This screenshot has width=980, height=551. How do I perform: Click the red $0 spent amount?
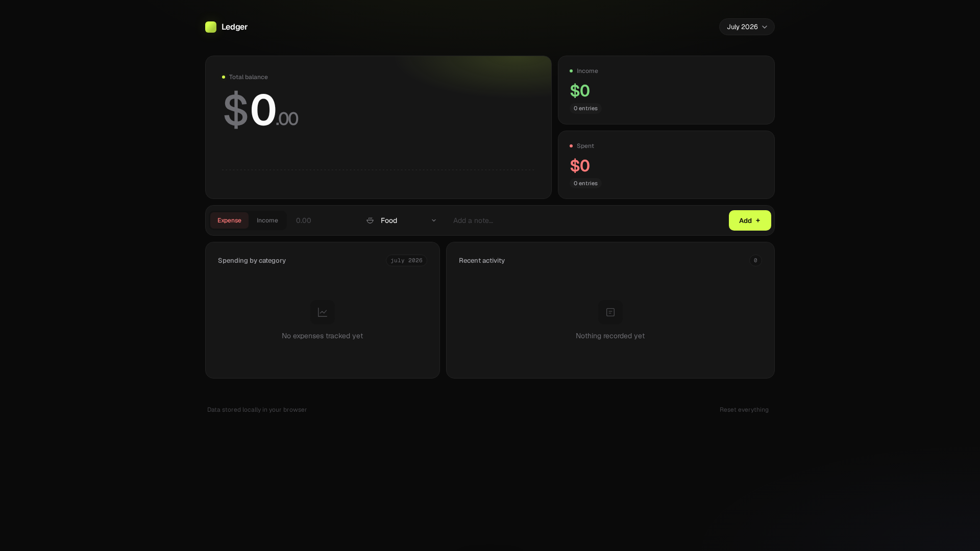580,166
